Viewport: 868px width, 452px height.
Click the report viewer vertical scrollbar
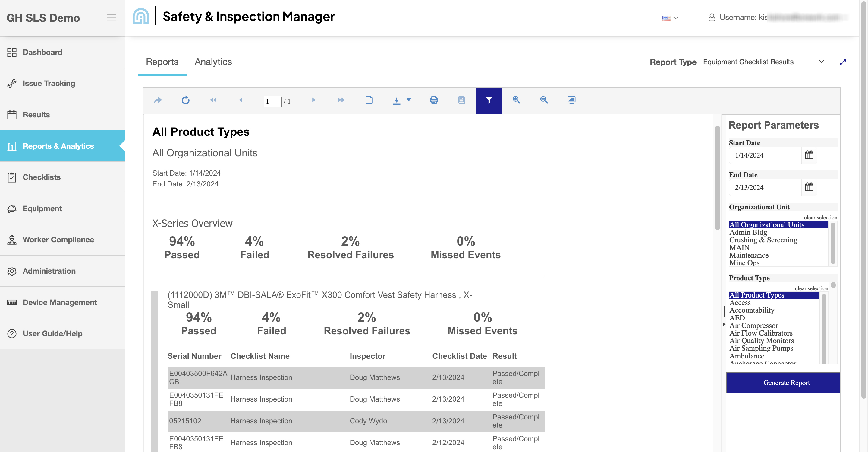coord(717,178)
